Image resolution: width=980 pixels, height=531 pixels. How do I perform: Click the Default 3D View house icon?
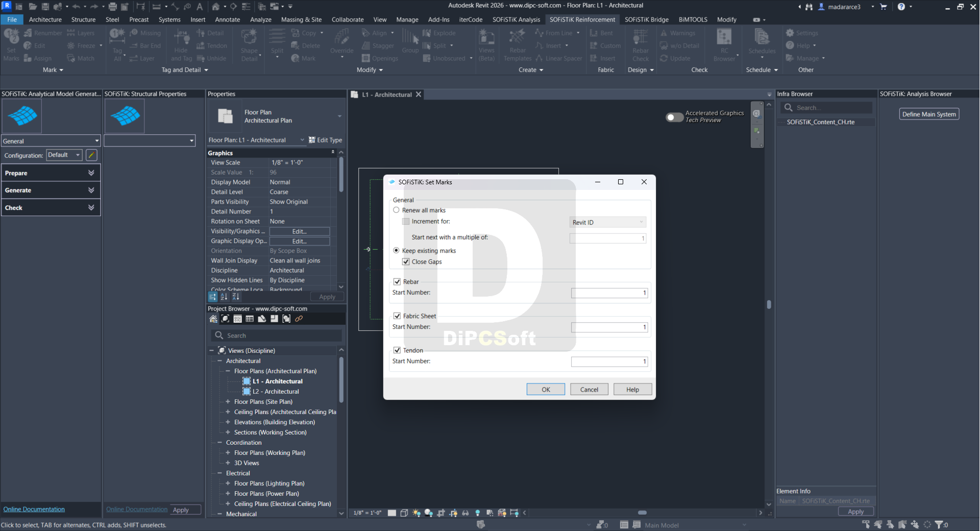point(216,7)
